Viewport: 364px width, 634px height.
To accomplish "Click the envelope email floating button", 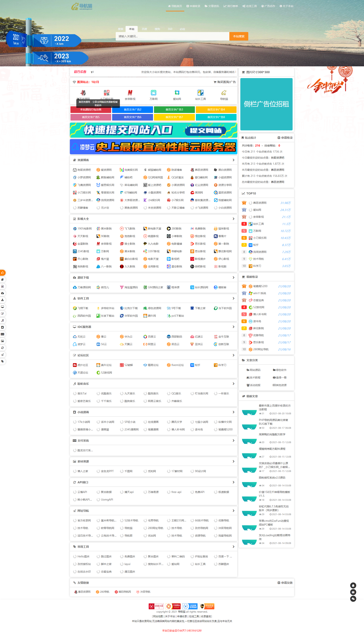I will coord(353,592).
